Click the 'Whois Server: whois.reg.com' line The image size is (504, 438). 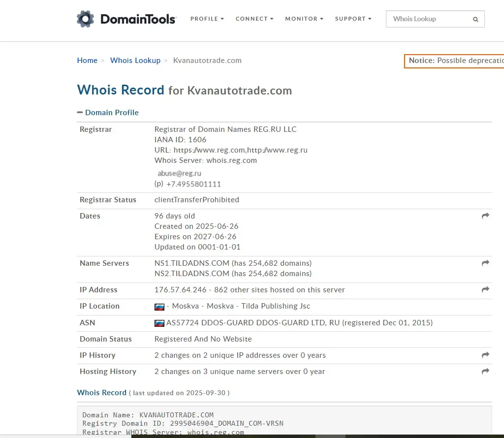pos(206,160)
